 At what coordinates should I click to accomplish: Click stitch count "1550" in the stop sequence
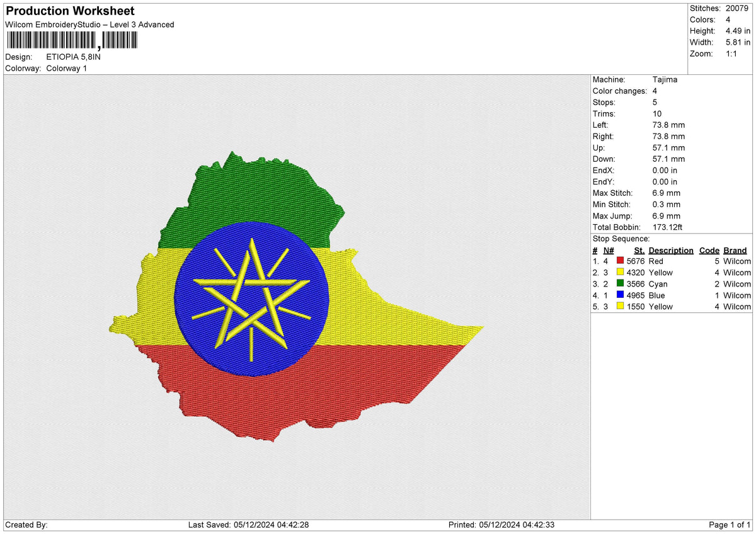pyautogui.click(x=636, y=306)
